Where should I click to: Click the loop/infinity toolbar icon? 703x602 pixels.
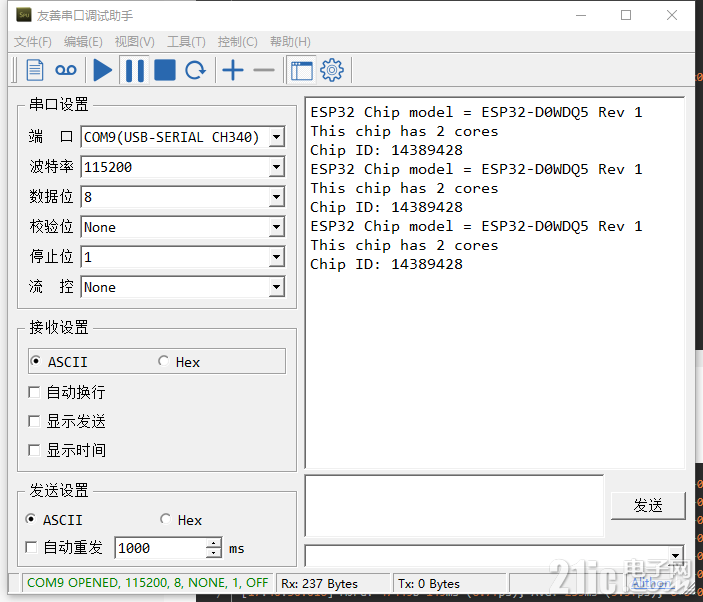click(x=66, y=70)
